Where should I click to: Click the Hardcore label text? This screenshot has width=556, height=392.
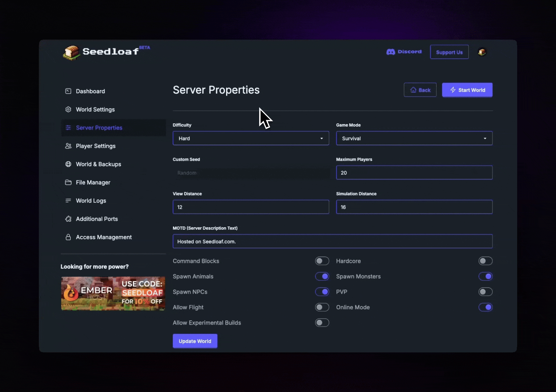click(x=348, y=261)
